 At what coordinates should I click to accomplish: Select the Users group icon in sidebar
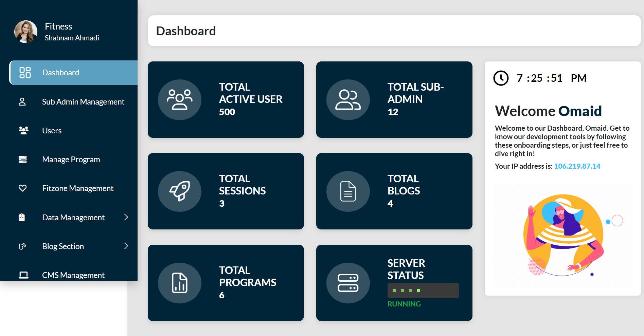(x=23, y=130)
